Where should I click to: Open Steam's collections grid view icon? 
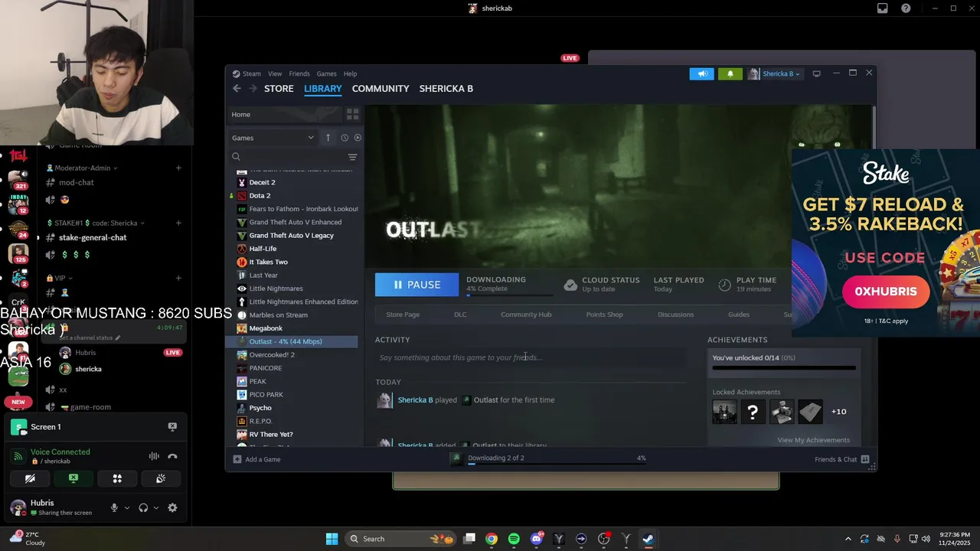tap(352, 114)
